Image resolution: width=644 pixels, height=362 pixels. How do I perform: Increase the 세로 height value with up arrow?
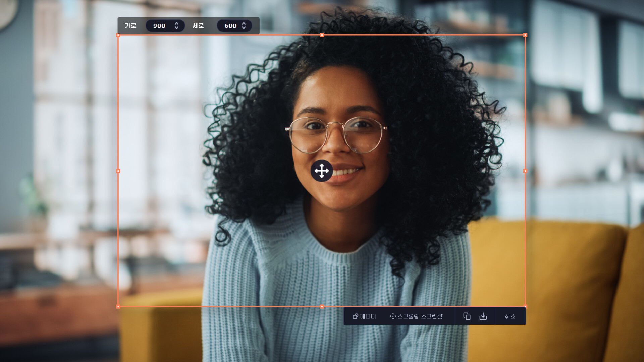point(244,23)
